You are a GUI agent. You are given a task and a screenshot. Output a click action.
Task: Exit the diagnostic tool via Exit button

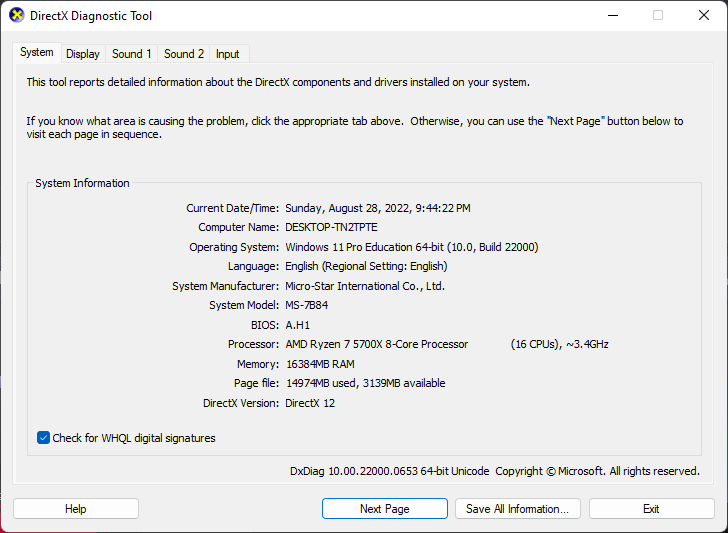(x=651, y=509)
